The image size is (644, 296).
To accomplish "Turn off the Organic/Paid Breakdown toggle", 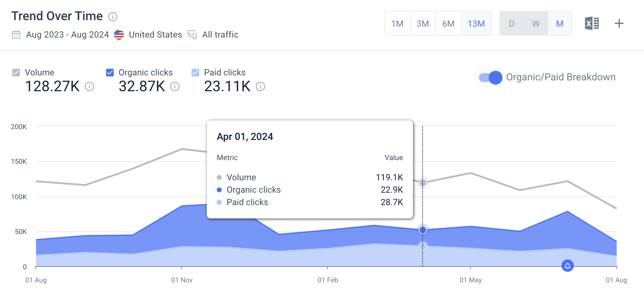I will [490, 77].
